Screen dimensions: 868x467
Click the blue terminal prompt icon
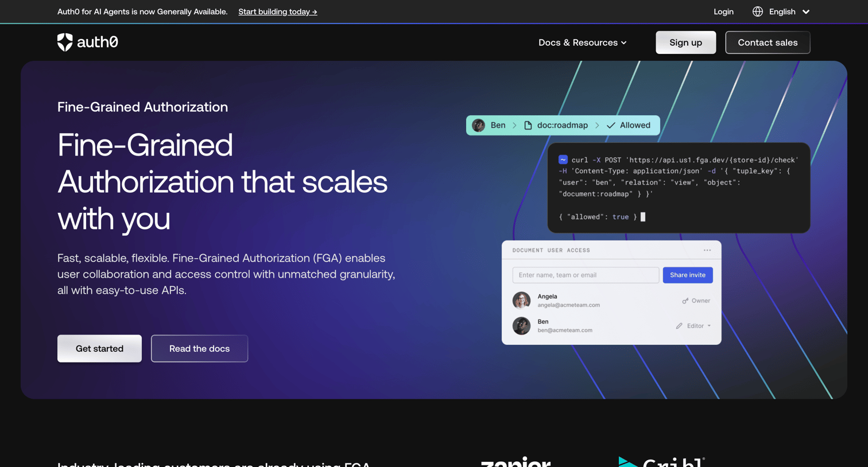[563, 159]
